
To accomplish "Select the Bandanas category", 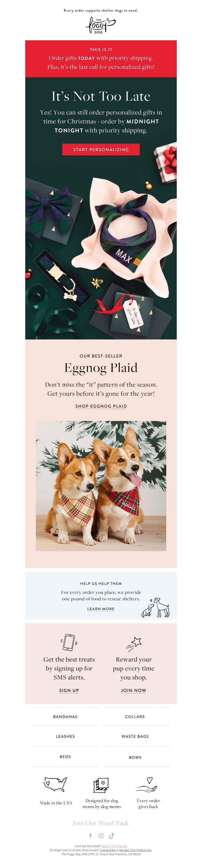I will (65, 716).
